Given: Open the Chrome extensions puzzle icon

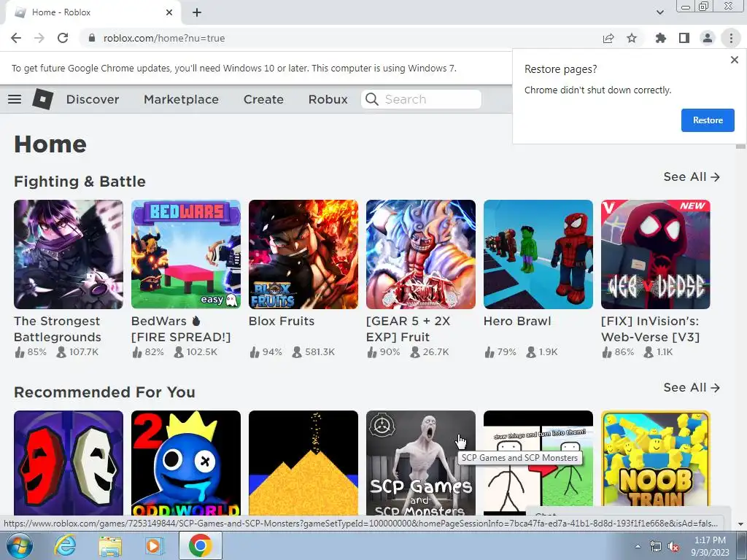Looking at the screenshot, I should point(660,38).
